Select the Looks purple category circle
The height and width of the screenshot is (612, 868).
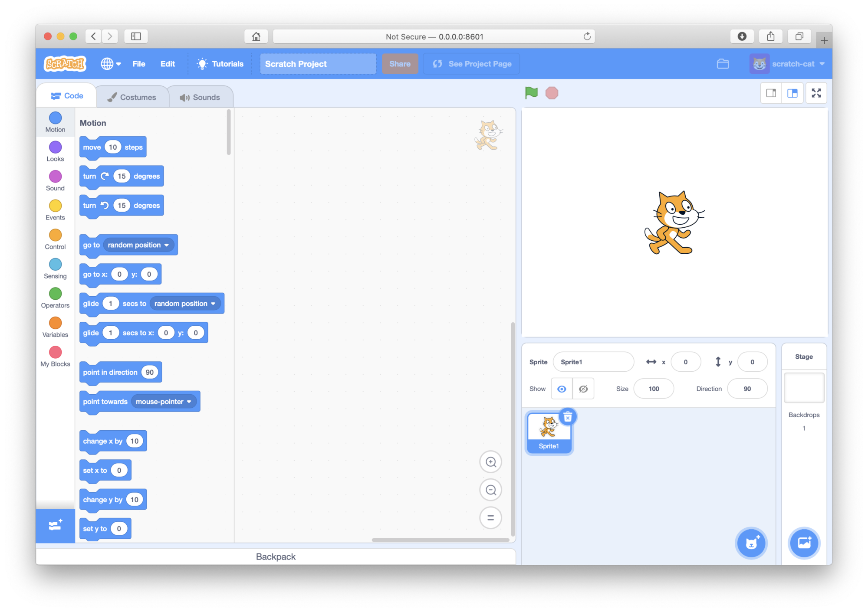55,147
